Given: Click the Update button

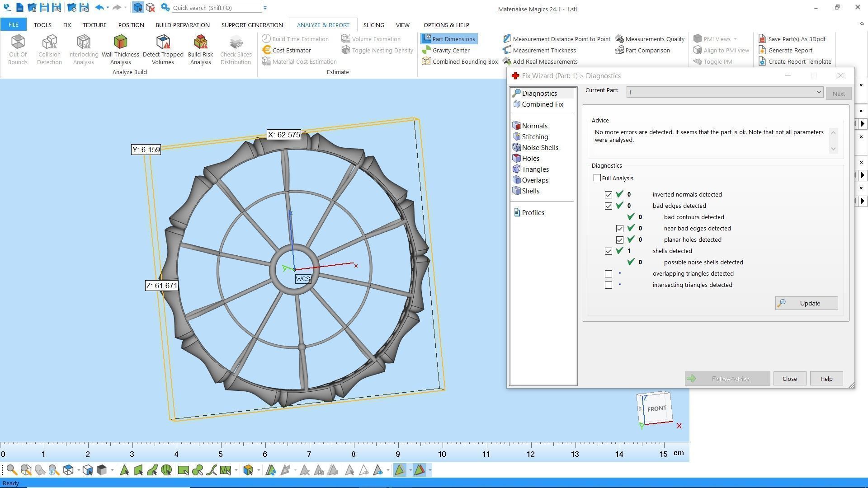Looking at the screenshot, I should pyautogui.click(x=806, y=303).
